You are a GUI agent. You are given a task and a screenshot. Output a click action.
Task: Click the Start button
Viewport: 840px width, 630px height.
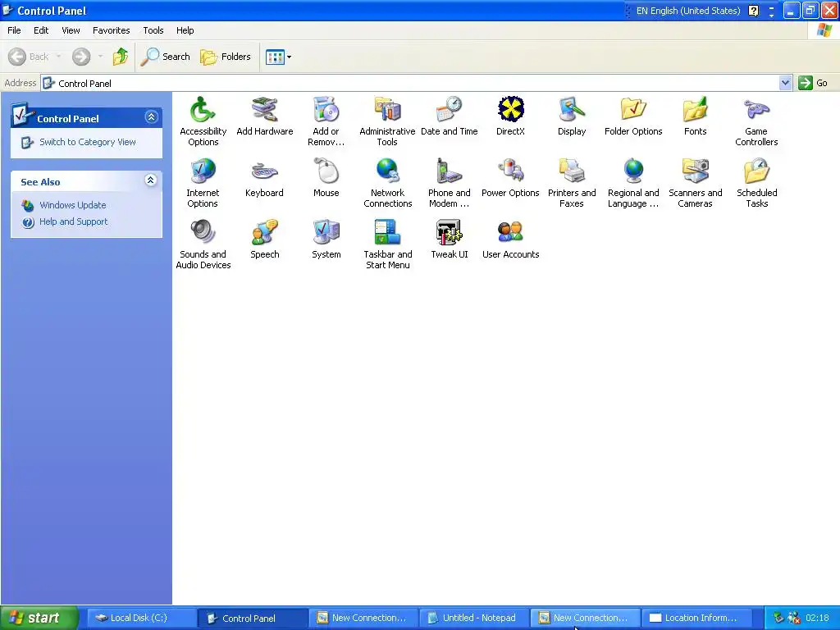pos(39,618)
